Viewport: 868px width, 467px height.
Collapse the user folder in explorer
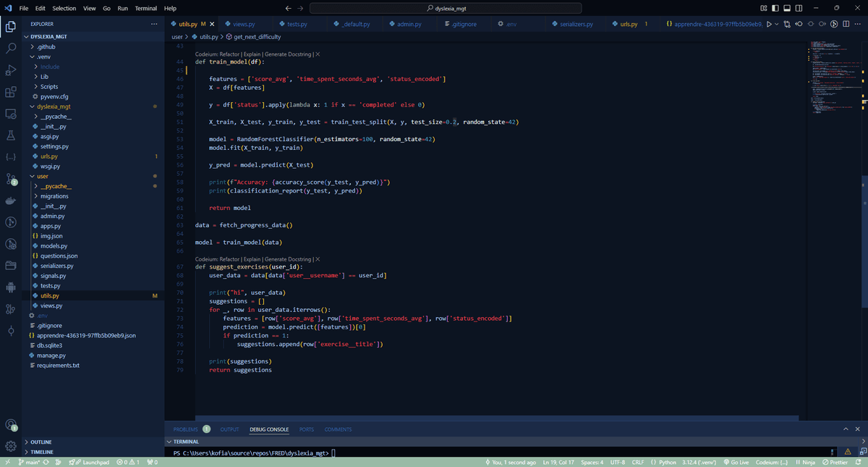[x=94, y=176]
